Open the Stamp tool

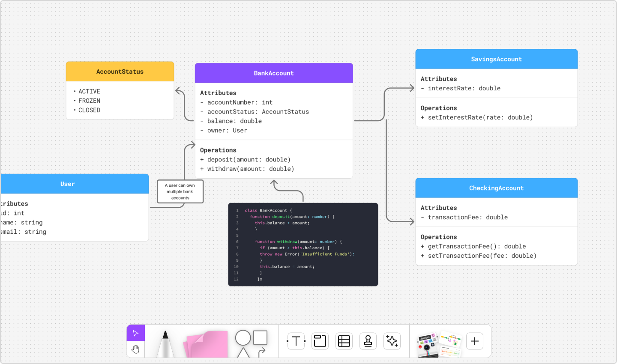(368, 341)
